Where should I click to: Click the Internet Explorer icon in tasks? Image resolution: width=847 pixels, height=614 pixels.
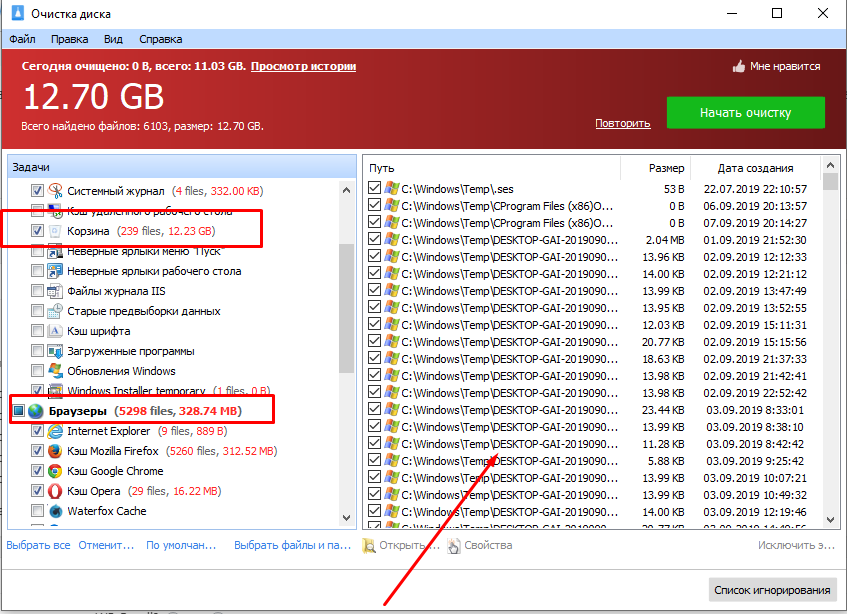point(56,431)
